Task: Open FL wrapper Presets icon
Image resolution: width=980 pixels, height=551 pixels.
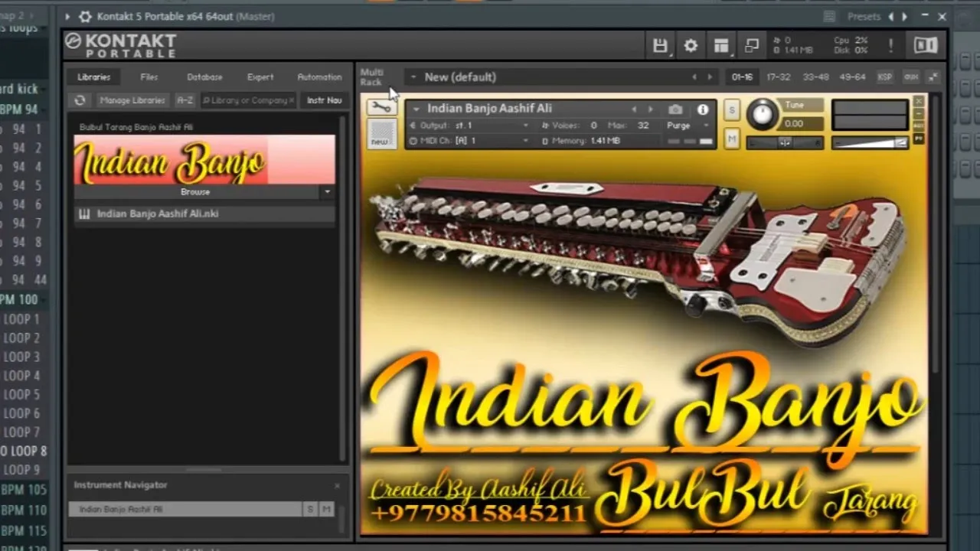Action: point(829,16)
